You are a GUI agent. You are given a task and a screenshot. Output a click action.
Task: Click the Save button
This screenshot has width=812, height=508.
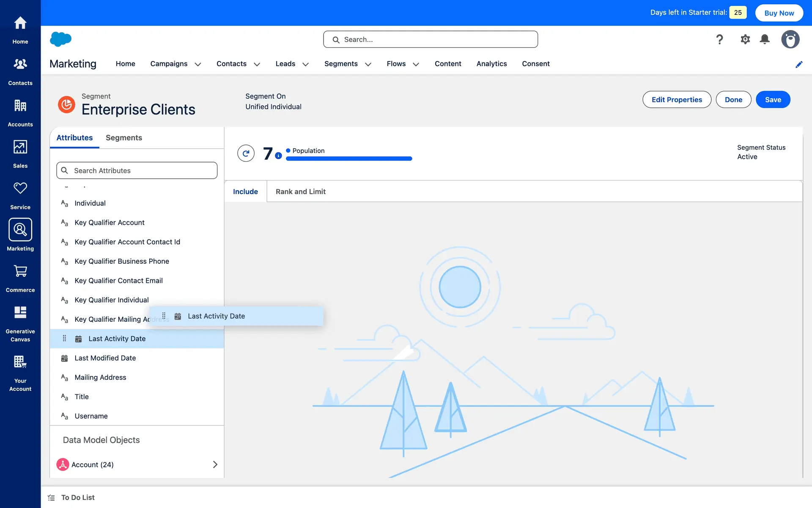773,99
